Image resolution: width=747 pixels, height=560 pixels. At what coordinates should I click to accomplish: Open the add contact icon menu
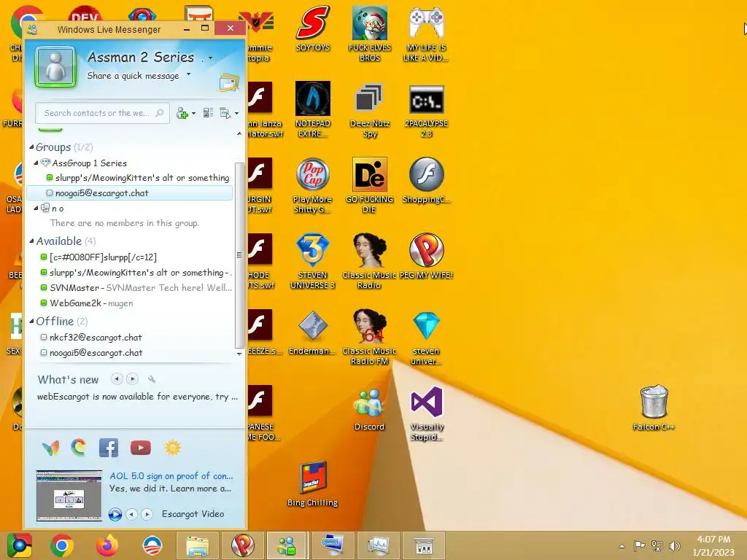(185, 113)
